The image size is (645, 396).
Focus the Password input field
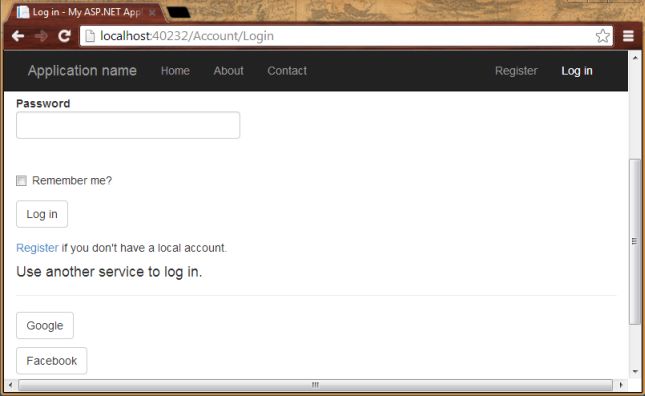[x=128, y=125]
